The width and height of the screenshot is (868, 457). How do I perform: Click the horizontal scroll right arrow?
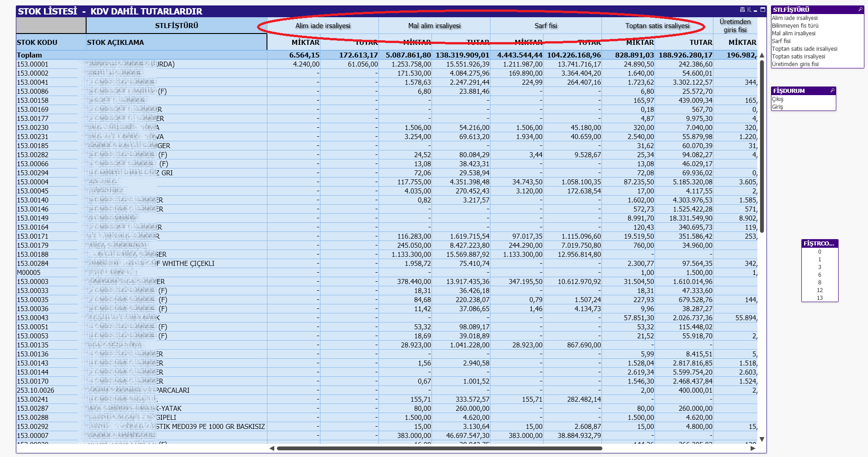(753, 448)
